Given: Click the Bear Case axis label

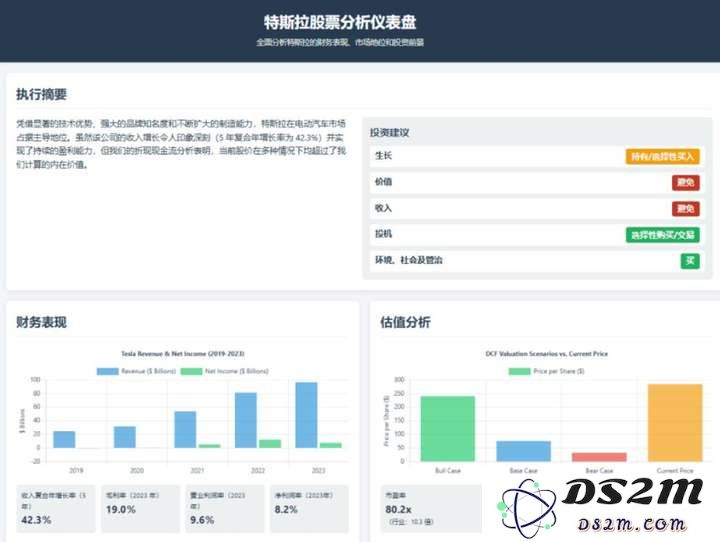Looking at the screenshot, I should [x=599, y=471].
